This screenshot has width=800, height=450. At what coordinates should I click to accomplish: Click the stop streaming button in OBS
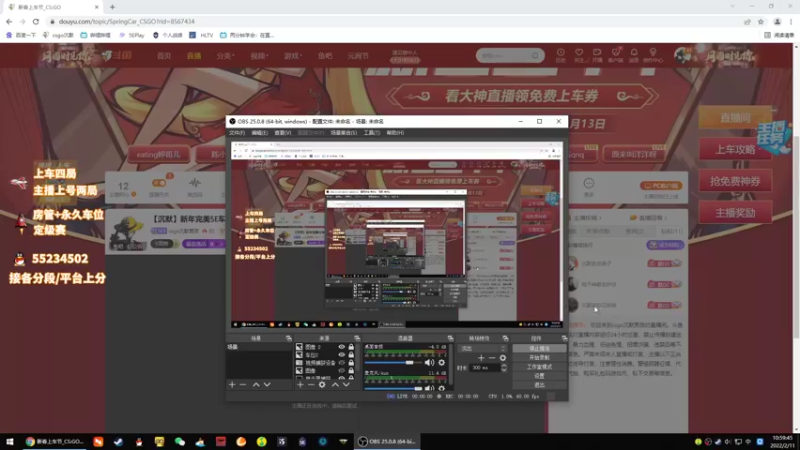tap(539, 348)
